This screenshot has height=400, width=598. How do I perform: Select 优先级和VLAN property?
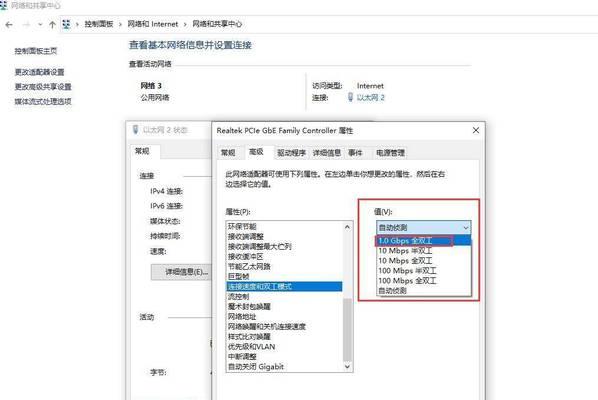pos(284,347)
